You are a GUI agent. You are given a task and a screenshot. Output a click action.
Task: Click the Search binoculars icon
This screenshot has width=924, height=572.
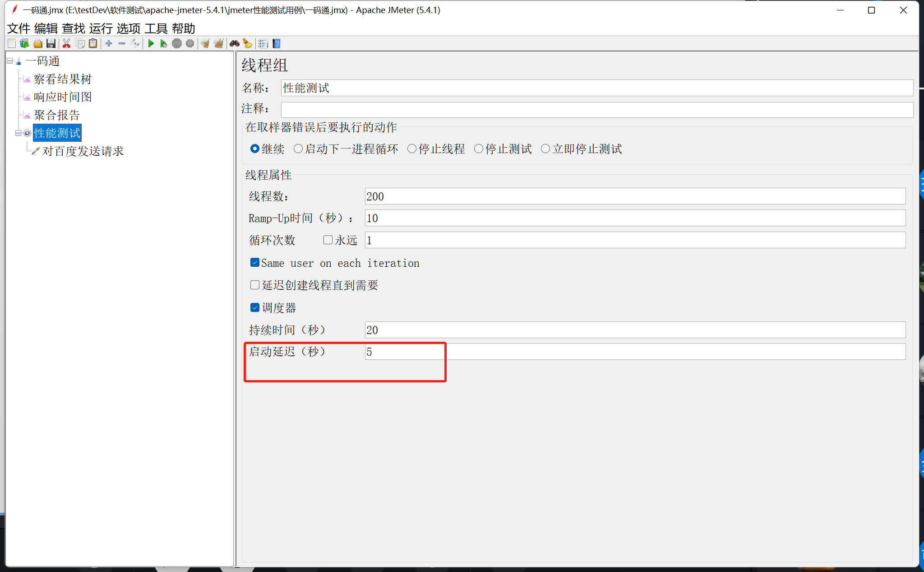pyautogui.click(x=235, y=43)
